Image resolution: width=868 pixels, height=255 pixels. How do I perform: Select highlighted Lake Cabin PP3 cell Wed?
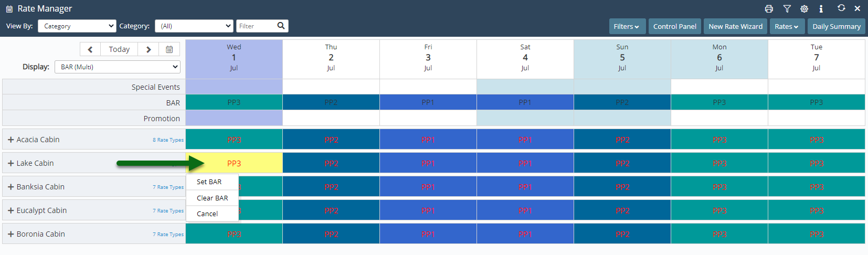pos(234,163)
